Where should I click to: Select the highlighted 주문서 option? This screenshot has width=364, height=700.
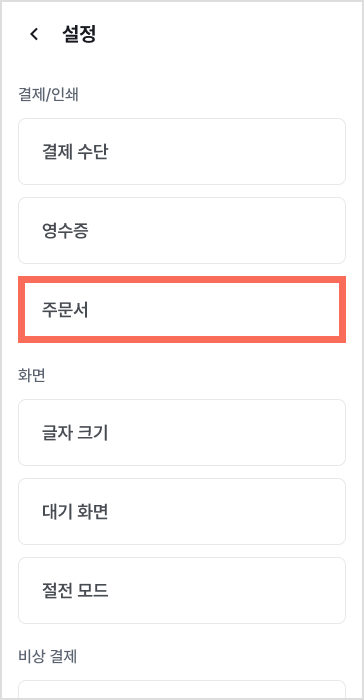point(182,309)
